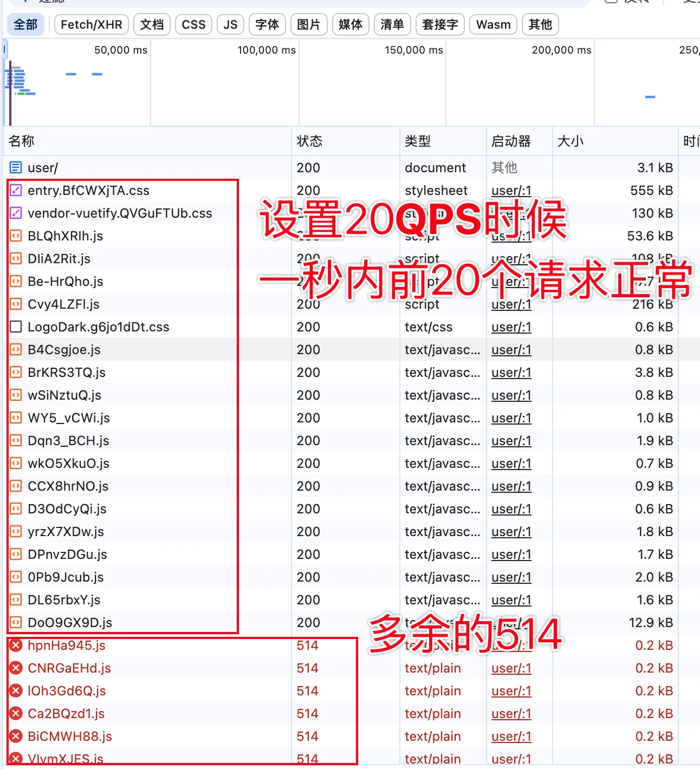The height and width of the screenshot is (769, 700).
Task: Click stylesheet icon of entry.BfCWXjTA.css
Action: pos(16,191)
